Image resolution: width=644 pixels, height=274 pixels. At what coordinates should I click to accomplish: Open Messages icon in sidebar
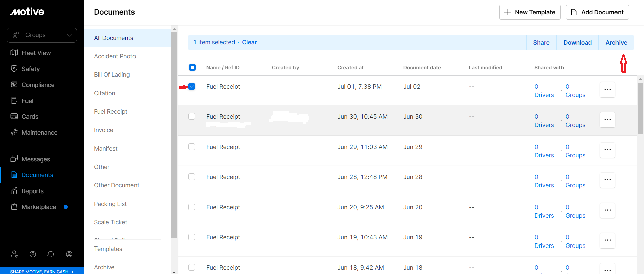pyautogui.click(x=14, y=159)
